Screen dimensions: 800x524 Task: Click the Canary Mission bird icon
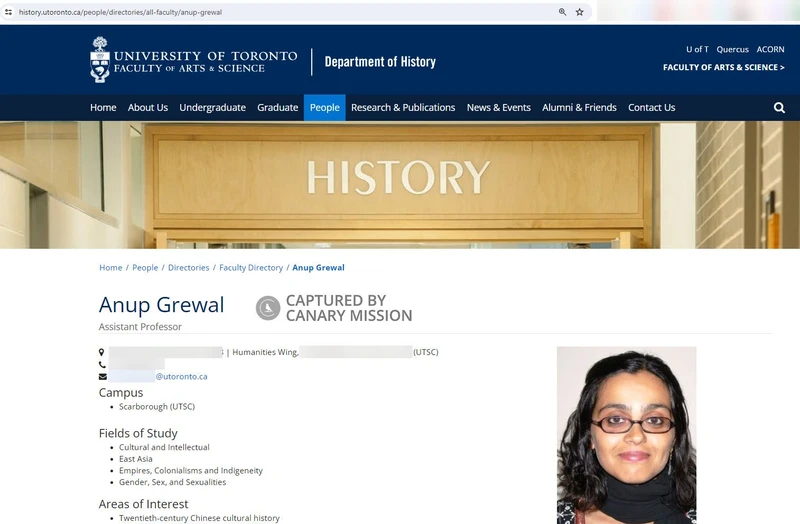coord(268,308)
